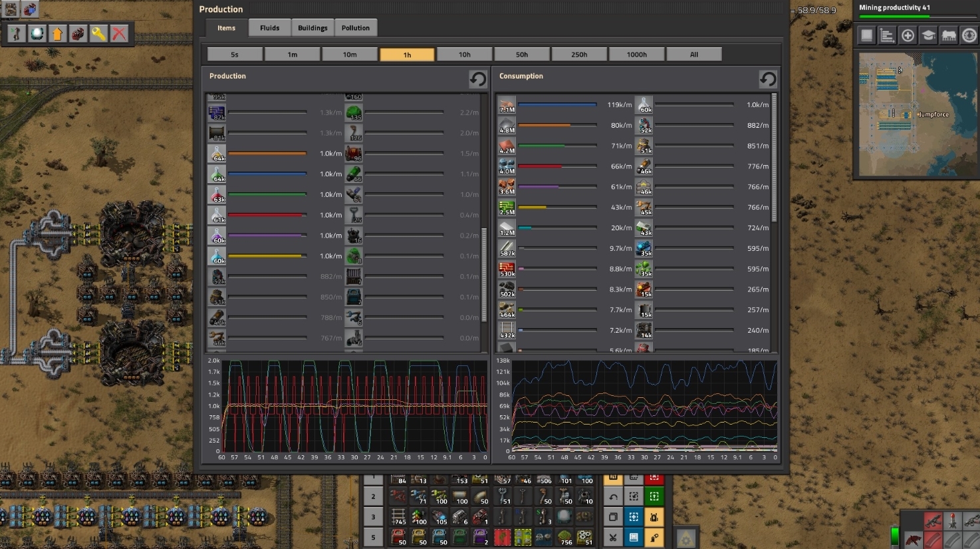Click inside the Consumption graph
The width and height of the screenshot is (980, 549).
644,406
